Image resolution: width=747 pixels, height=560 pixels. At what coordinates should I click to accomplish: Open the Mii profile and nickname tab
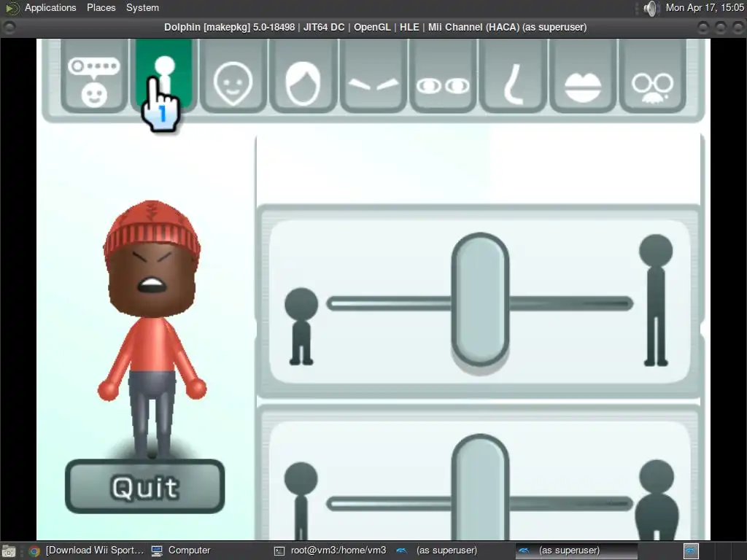[94, 77]
